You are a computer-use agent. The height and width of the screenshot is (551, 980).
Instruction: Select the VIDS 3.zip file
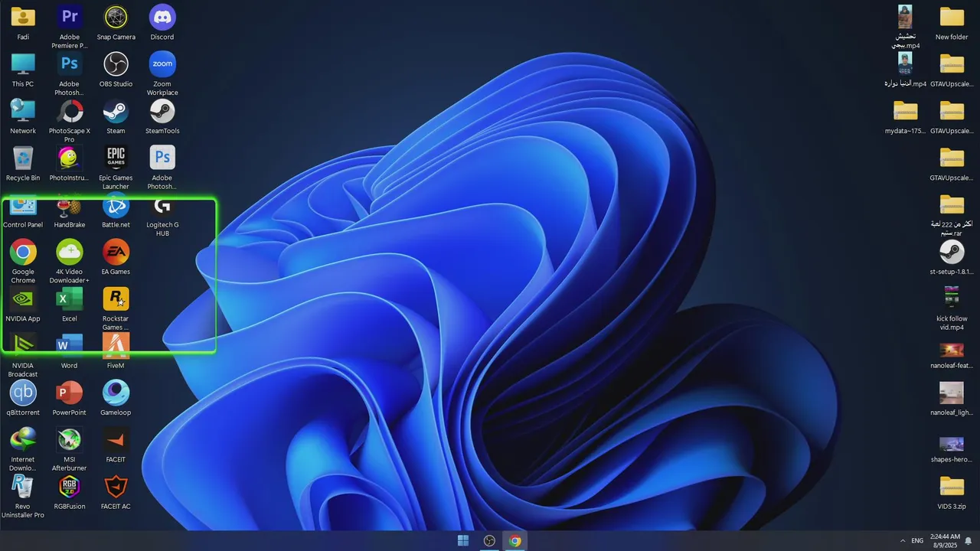tap(952, 486)
